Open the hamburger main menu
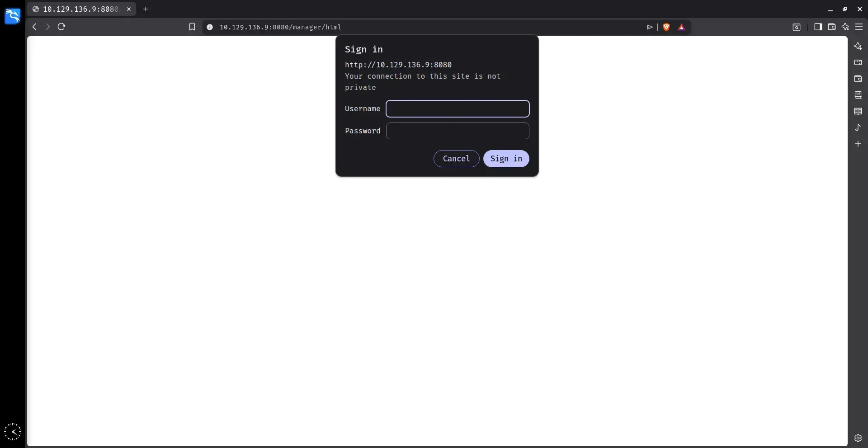The image size is (868, 448). (859, 27)
